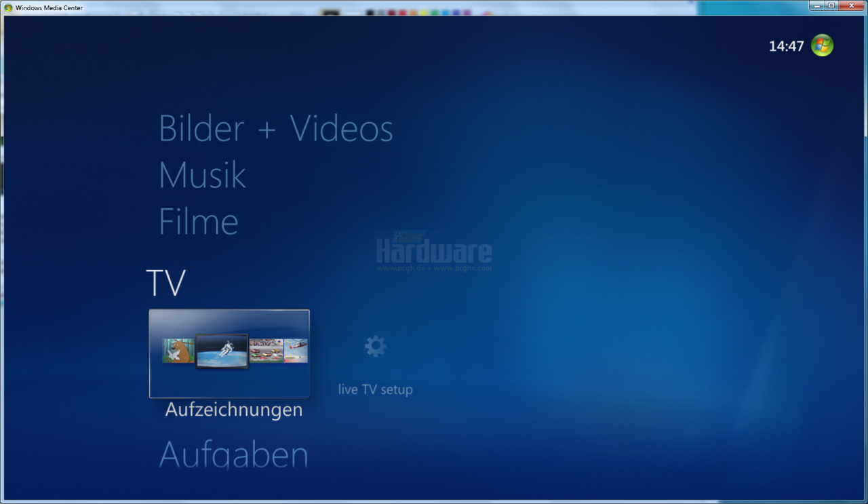The height and width of the screenshot is (504, 868).
Task: Minimize the Windows Media Center window
Action: pyautogui.click(x=817, y=5)
